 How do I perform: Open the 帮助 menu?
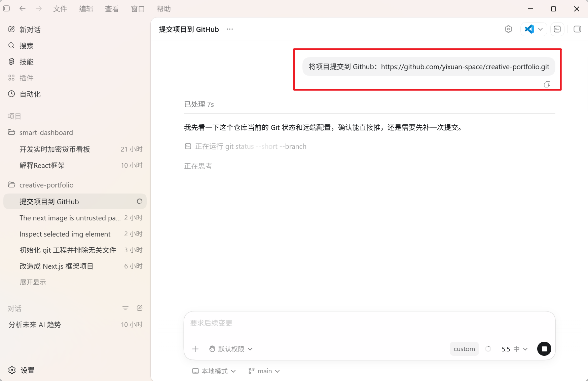164,9
